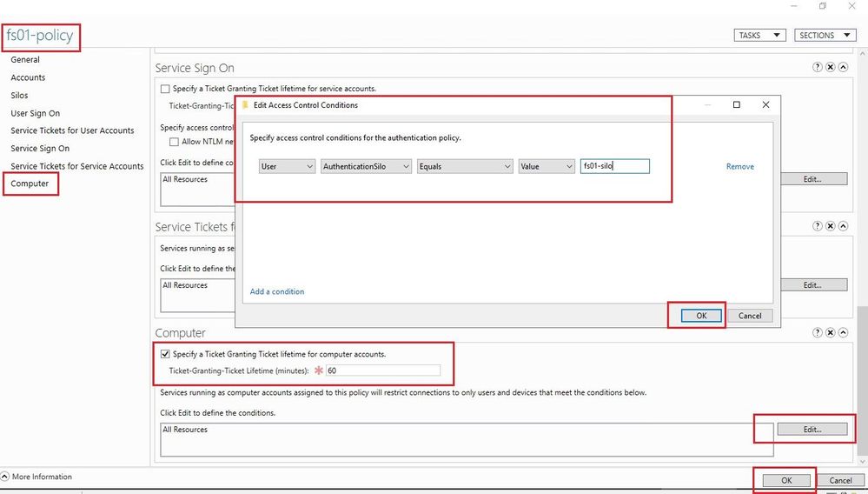This screenshot has width=868, height=494.
Task: Expand the More Information chevron
Action: (5, 477)
